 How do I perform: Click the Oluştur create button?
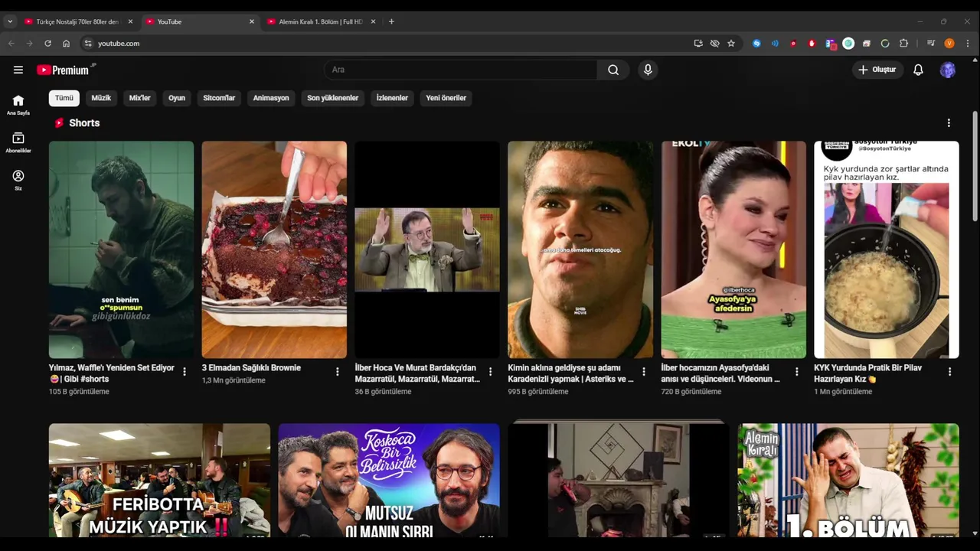click(877, 70)
